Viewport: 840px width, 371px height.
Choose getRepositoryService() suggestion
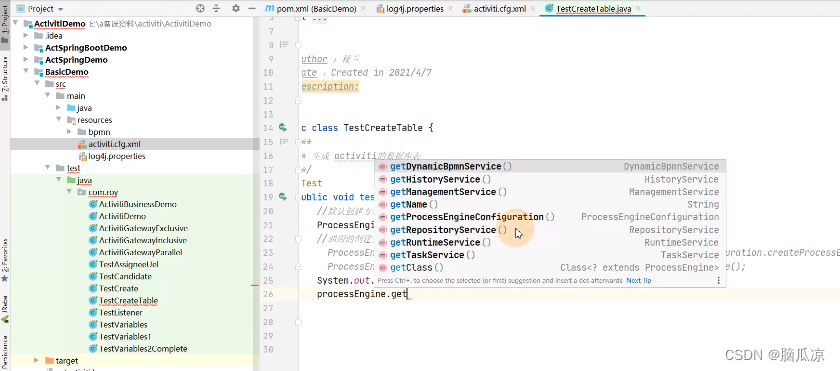[550, 230]
